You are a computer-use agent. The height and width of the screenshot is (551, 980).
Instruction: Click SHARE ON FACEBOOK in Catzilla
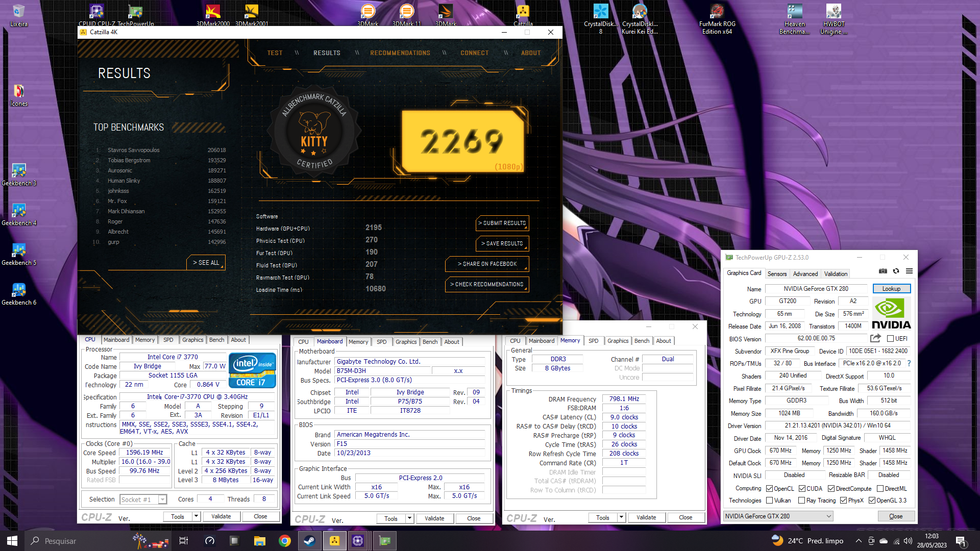(487, 264)
